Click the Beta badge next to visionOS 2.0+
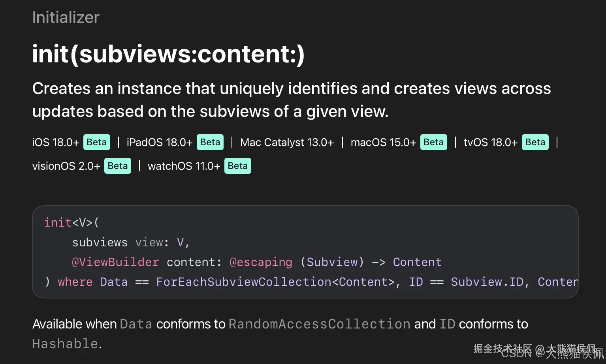 pos(118,166)
